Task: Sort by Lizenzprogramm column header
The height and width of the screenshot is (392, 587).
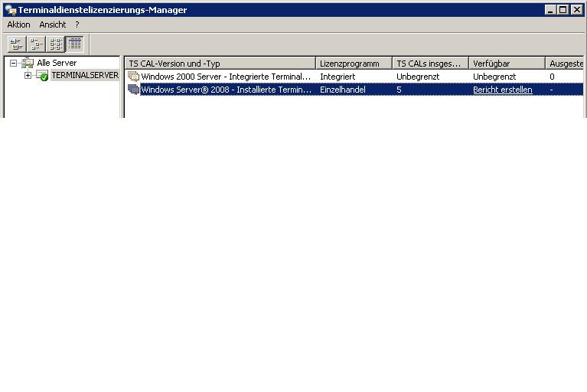Action: point(354,64)
